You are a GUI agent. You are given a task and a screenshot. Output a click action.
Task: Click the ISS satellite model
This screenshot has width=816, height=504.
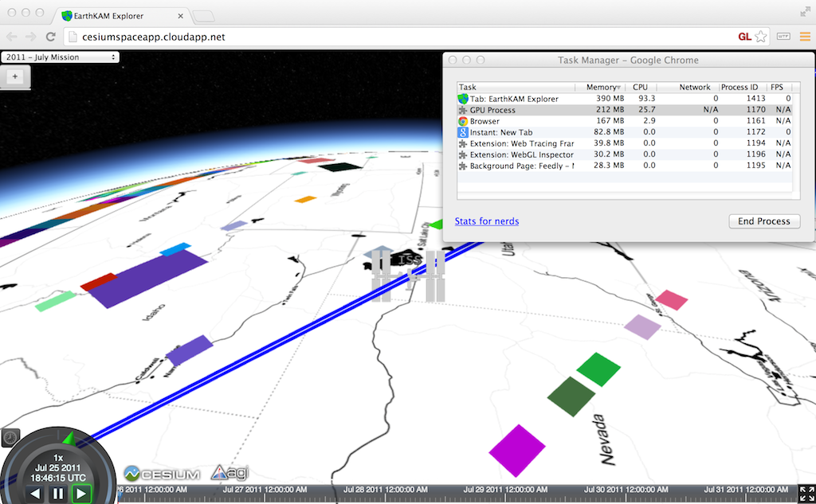point(409,275)
